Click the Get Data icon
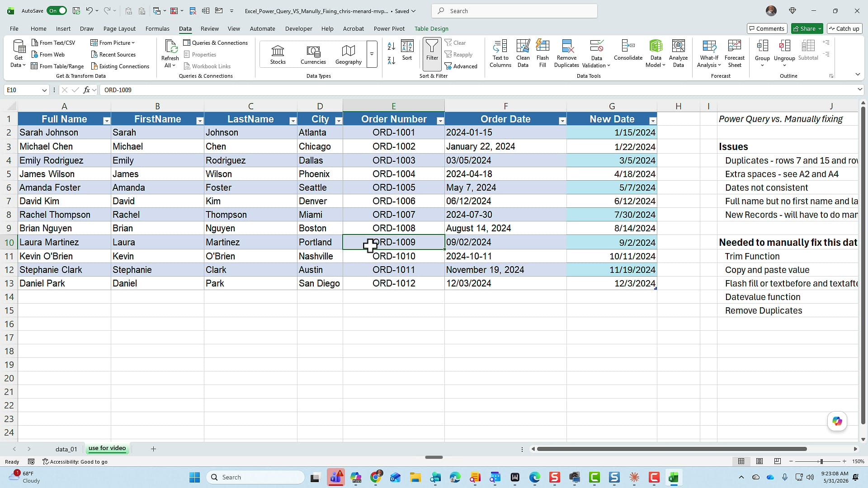The height and width of the screenshot is (488, 868). 19,53
